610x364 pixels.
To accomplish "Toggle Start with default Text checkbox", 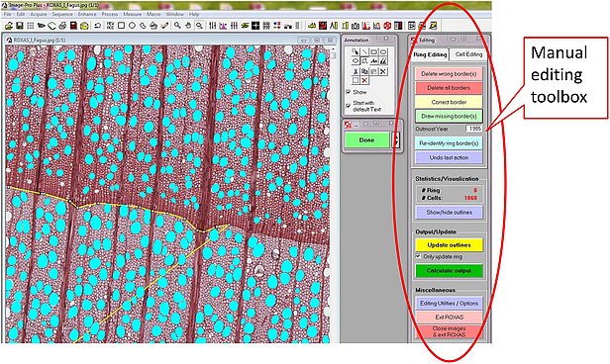I will point(349,105).
